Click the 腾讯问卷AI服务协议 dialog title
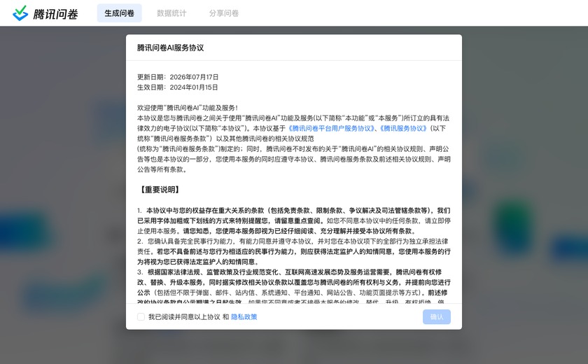This screenshot has width=588, height=364. (x=170, y=48)
